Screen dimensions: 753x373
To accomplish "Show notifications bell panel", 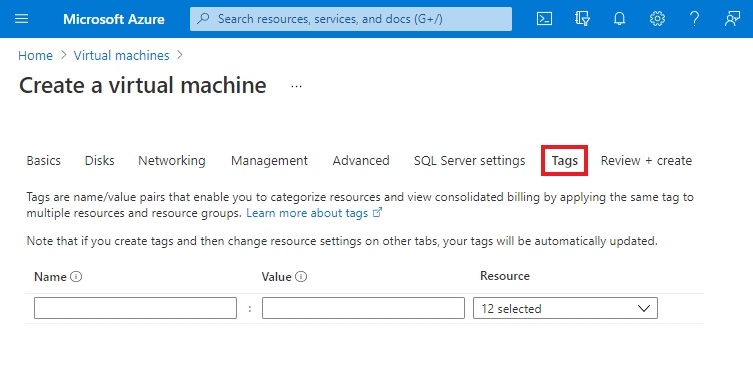I will [619, 19].
